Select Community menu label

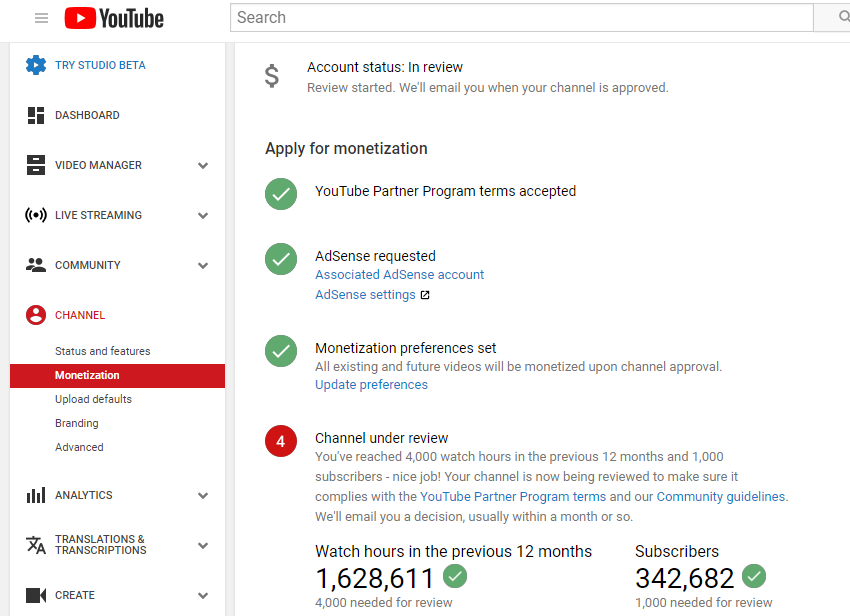click(x=88, y=265)
